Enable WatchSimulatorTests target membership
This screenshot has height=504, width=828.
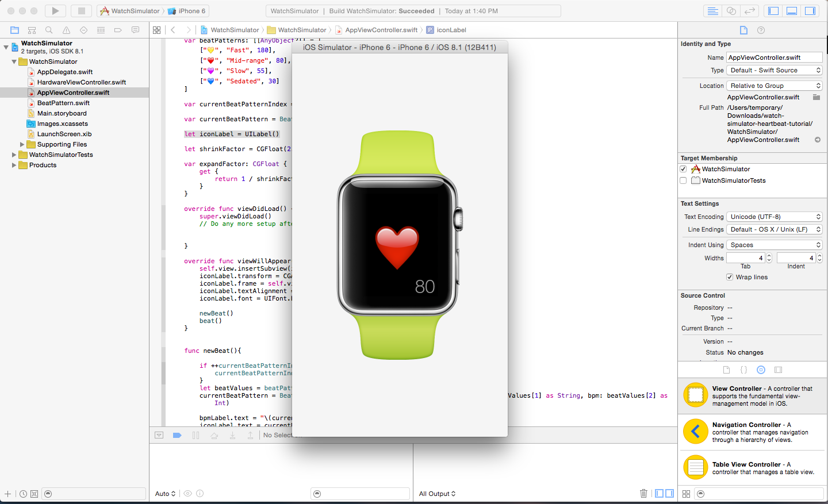[x=683, y=180]
